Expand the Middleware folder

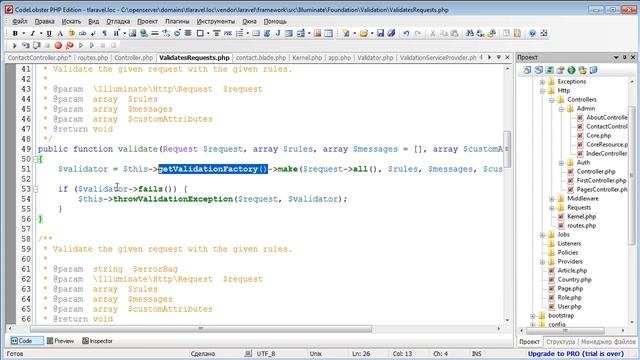(552, 199)
